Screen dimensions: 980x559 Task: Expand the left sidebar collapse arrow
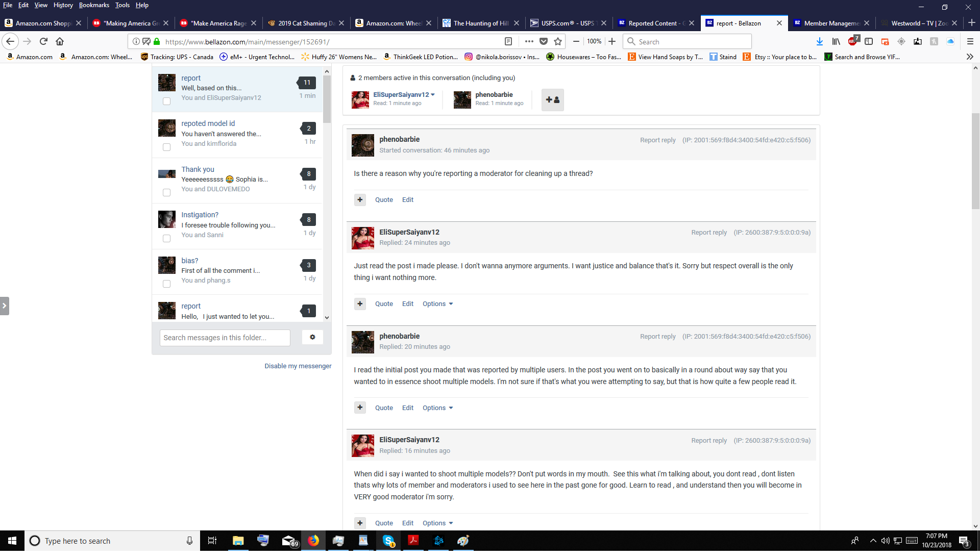[x=5, y=306]
